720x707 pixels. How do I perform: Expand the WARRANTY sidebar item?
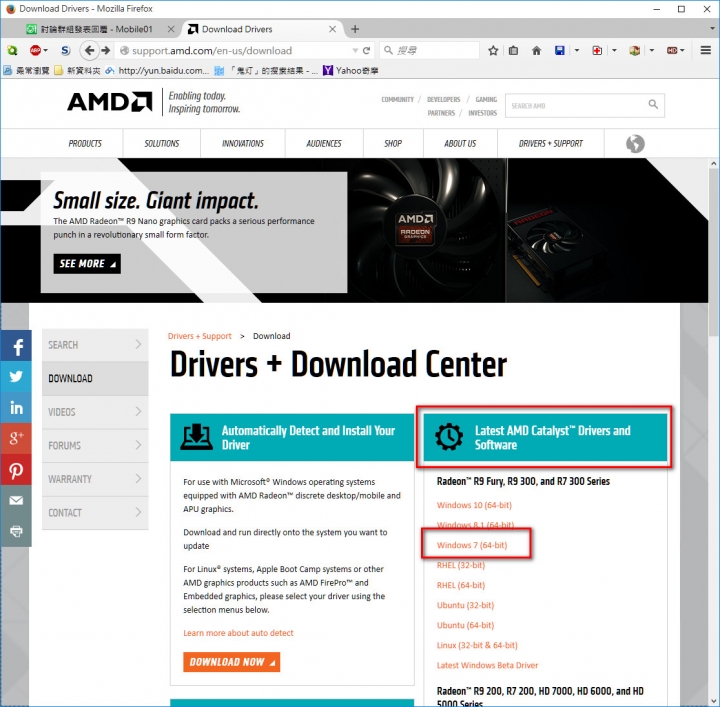pyautogui.click(x=95, y=479)
